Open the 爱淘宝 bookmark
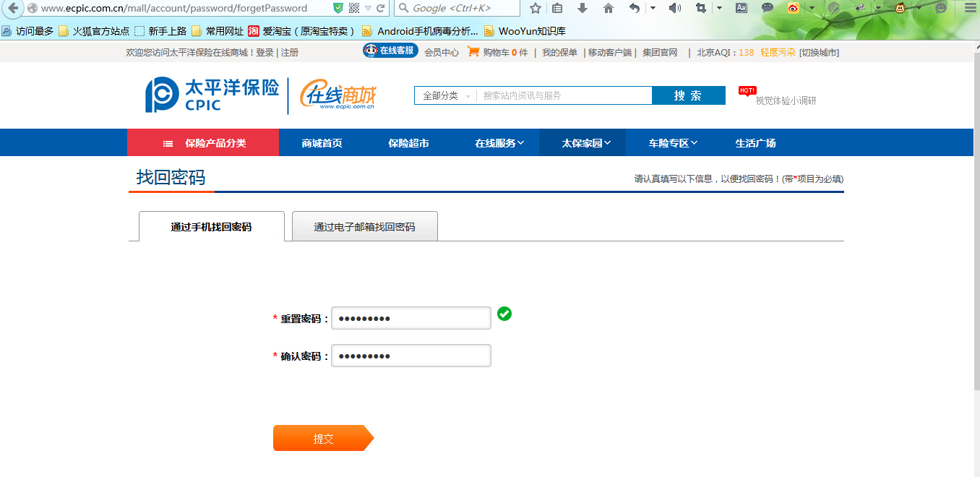Viewport: 980px width, 477px height. click(302, 31)
